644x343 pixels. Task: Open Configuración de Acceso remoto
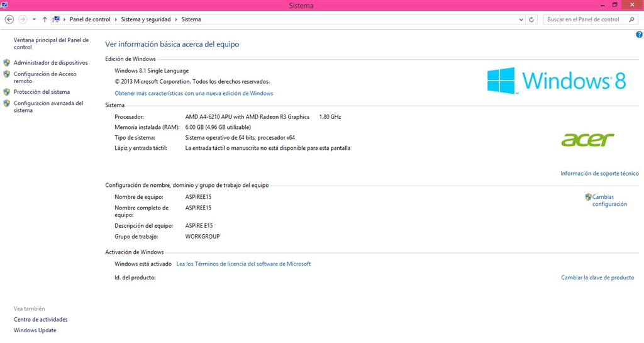tap(45, 77)
